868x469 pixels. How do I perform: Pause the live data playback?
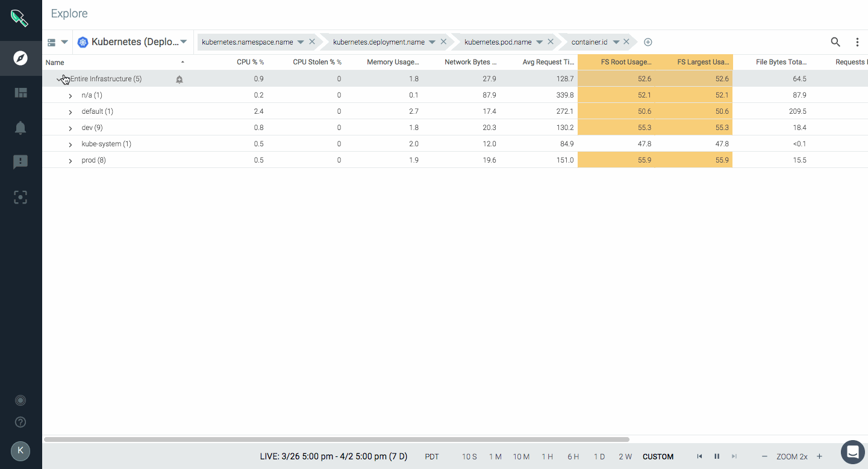(717, 456)
